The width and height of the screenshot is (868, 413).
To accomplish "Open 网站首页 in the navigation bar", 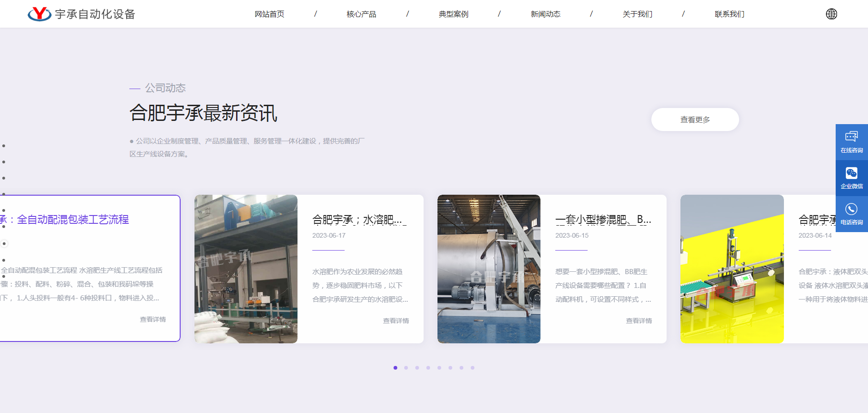I will coord(269,14).
